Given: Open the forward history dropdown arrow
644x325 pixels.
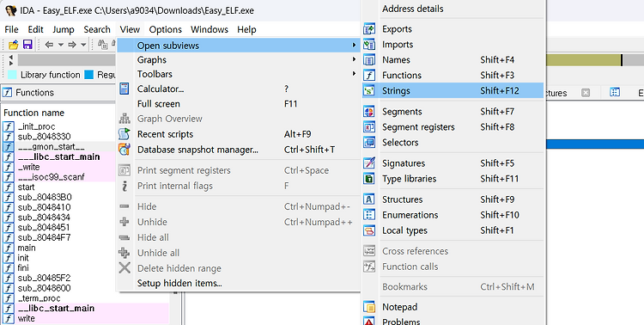Looking at the screenshot, I should click(83, 45).
